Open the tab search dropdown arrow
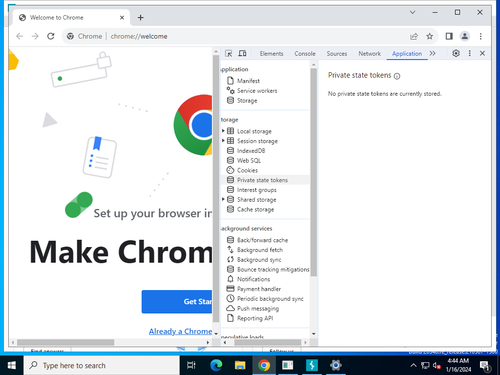Screen dimensions: 500x375 point(412,12)
